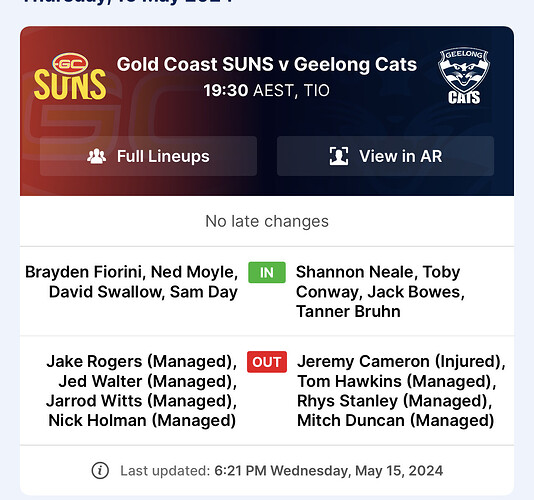This screenshot has width=534, height=500.
Task: Click the red OUT badge
Action: (x=267, y=362)
